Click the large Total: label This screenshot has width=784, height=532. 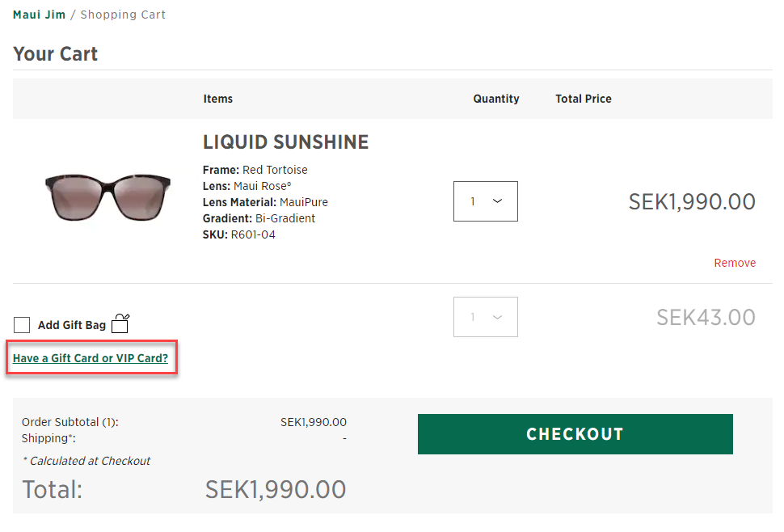coord(53,489)
